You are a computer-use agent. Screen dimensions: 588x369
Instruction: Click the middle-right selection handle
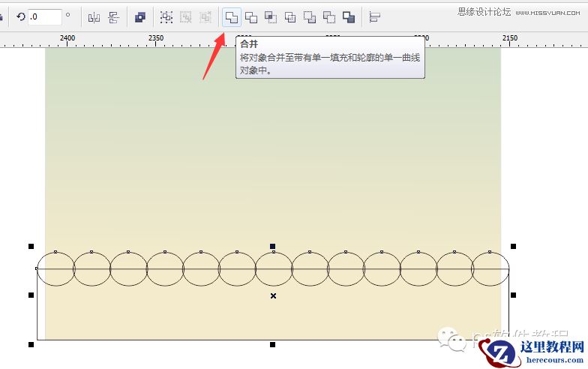click(513, 295)
